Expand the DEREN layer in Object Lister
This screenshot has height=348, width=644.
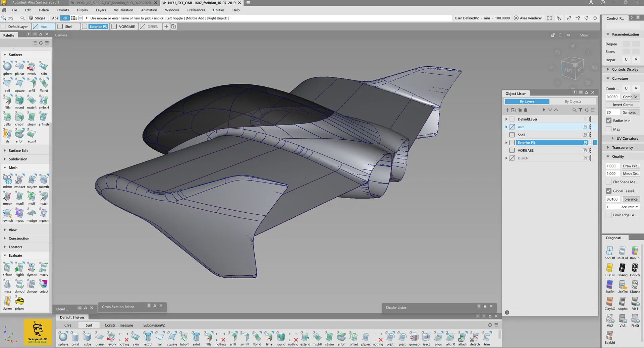(x=506, y=158)
